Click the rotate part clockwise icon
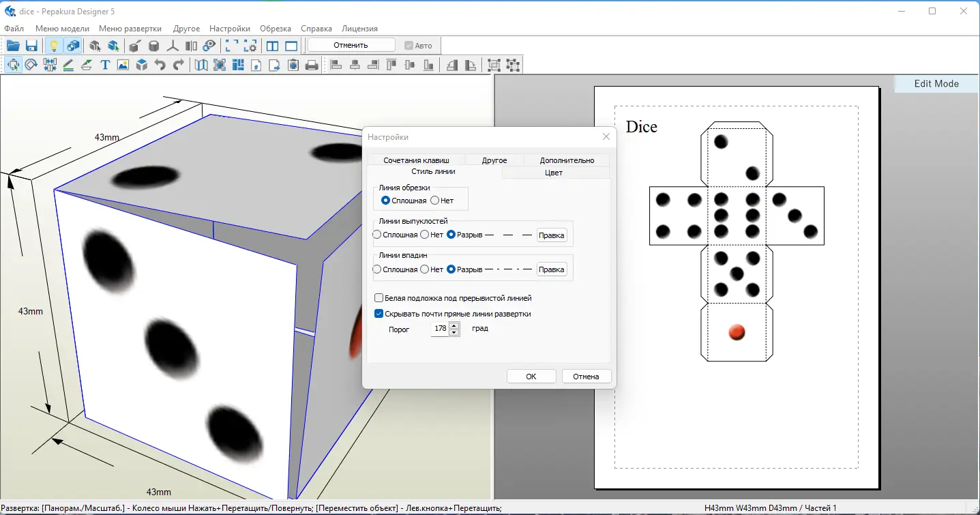 [x=471, y=65]
